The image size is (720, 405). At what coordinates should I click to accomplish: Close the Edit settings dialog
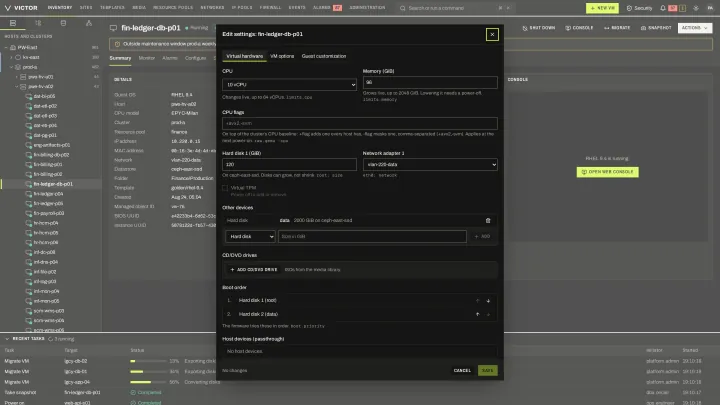pos(492,34)
